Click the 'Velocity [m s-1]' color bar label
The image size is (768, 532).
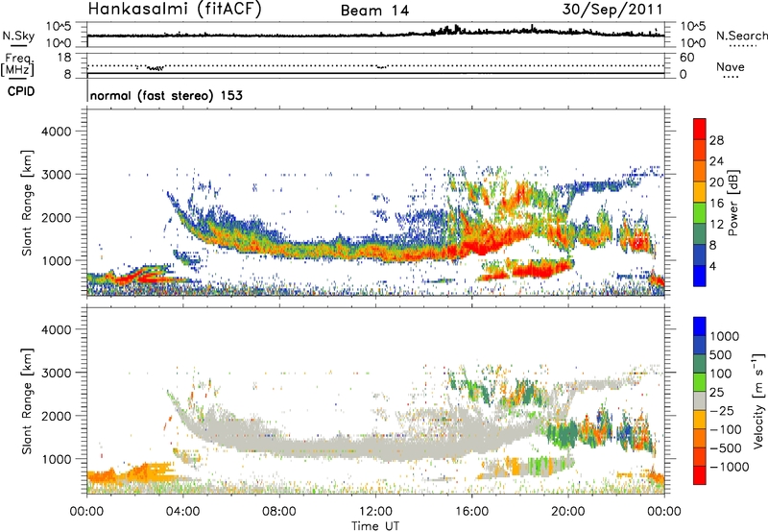click(x=758, y=400)
